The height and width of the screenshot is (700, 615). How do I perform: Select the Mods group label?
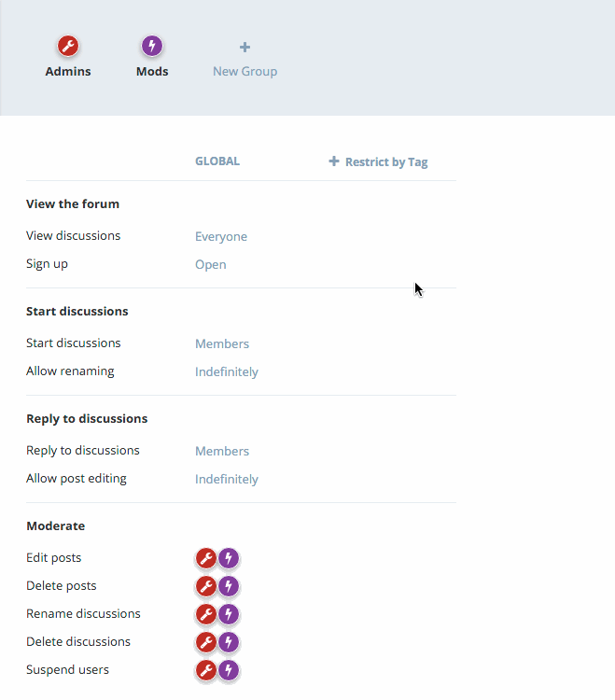152,71
